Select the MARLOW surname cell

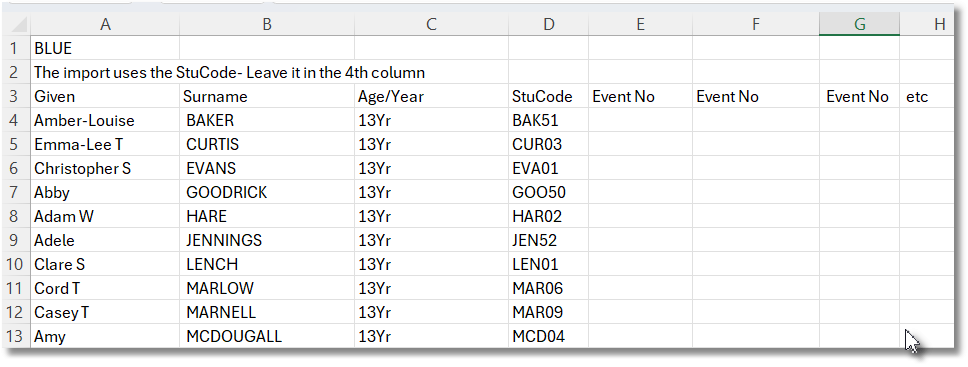point(267,288)
